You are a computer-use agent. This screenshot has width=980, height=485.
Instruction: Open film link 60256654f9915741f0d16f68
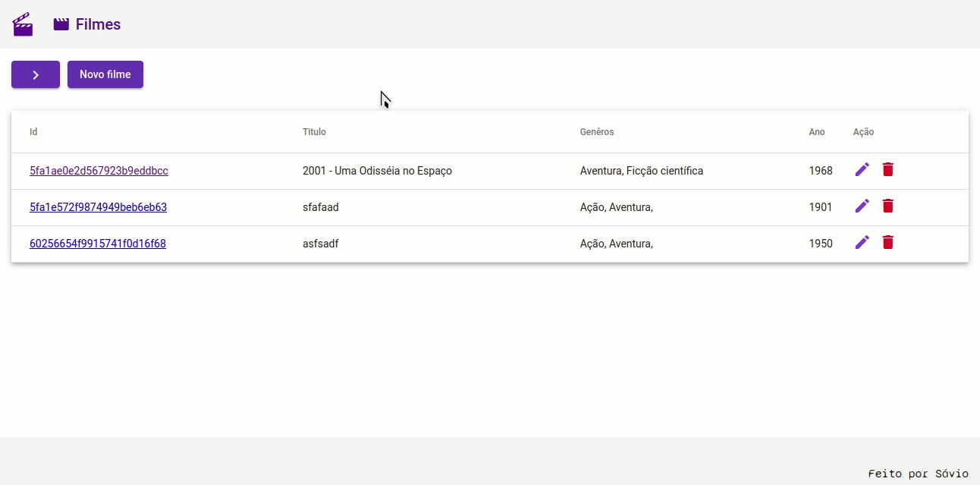98,244
